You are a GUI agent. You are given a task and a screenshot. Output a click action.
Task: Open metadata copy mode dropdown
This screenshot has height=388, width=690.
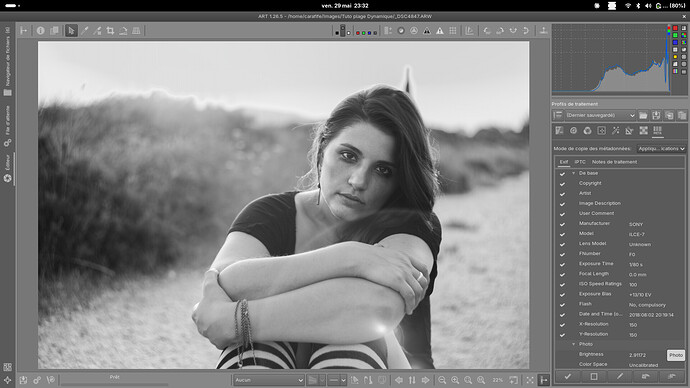coord(661,149)
